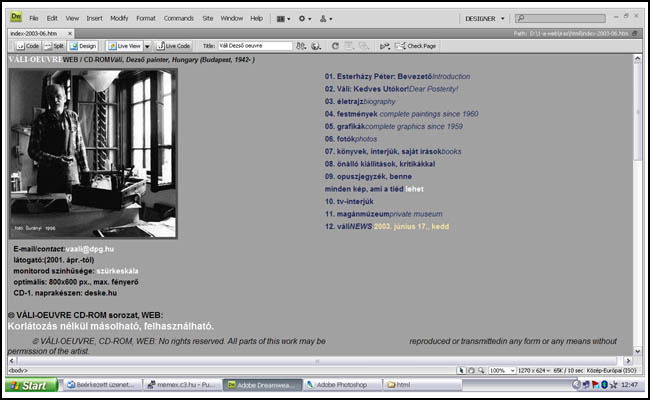
Task: Open the html folder taskbar button
Action: tap(422, 385)
